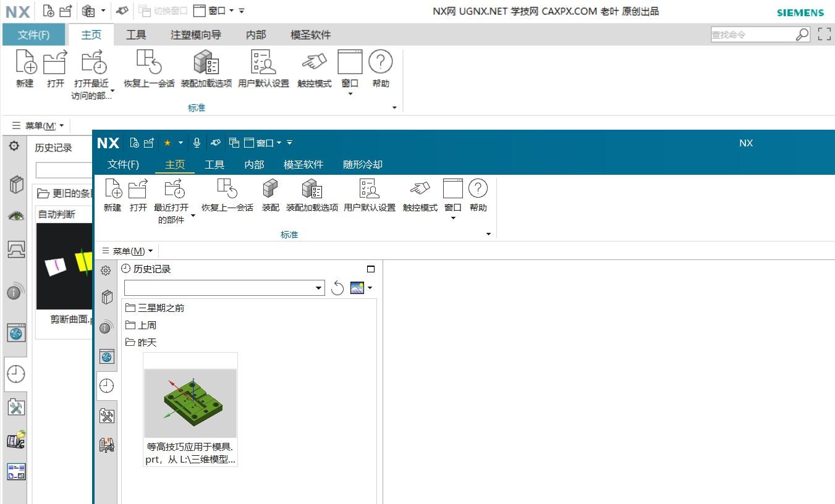Select 模圣软件 tab in front NX window
The image size is (835, 504).
(303, 164)
